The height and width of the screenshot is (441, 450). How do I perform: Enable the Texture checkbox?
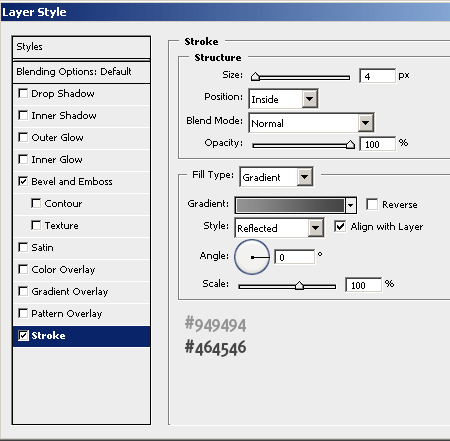(x=36, y=225)
